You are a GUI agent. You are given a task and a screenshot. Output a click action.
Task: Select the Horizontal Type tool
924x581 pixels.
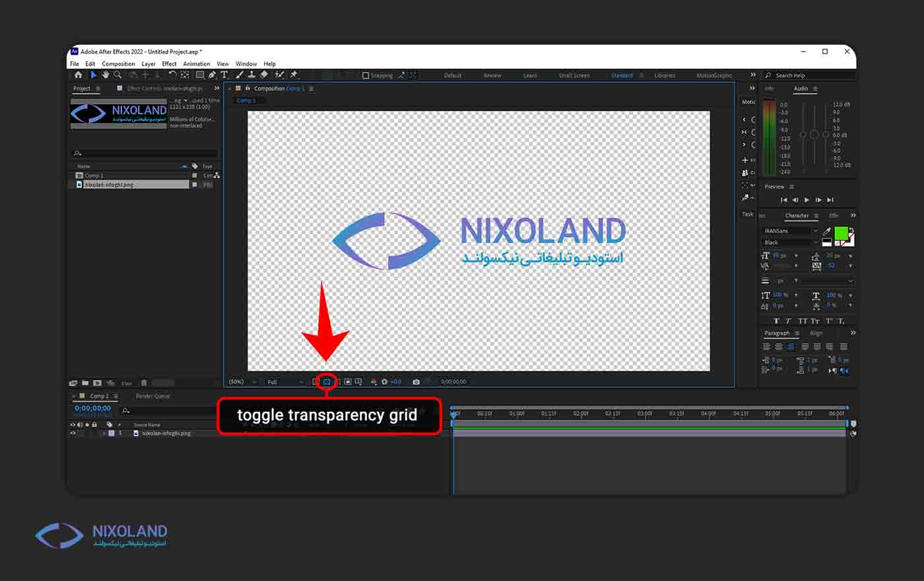pyautogui.click(x=224, y=75)
